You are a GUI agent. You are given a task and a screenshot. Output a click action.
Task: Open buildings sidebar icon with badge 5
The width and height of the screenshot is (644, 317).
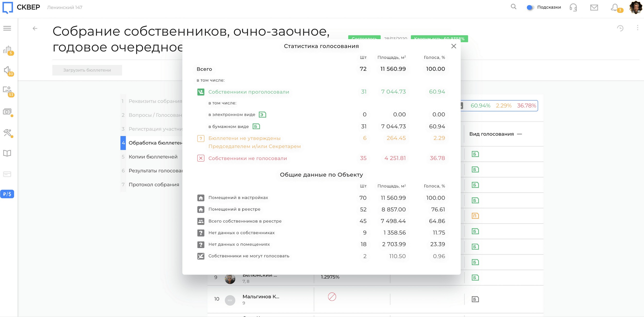(x=8, y=50)
